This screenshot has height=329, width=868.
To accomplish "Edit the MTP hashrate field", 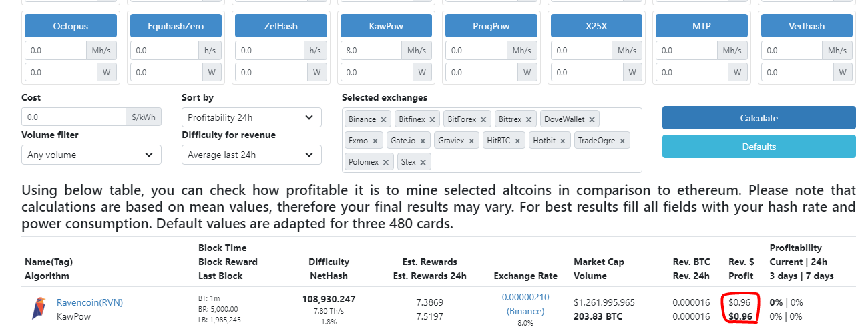I will 686,50.
